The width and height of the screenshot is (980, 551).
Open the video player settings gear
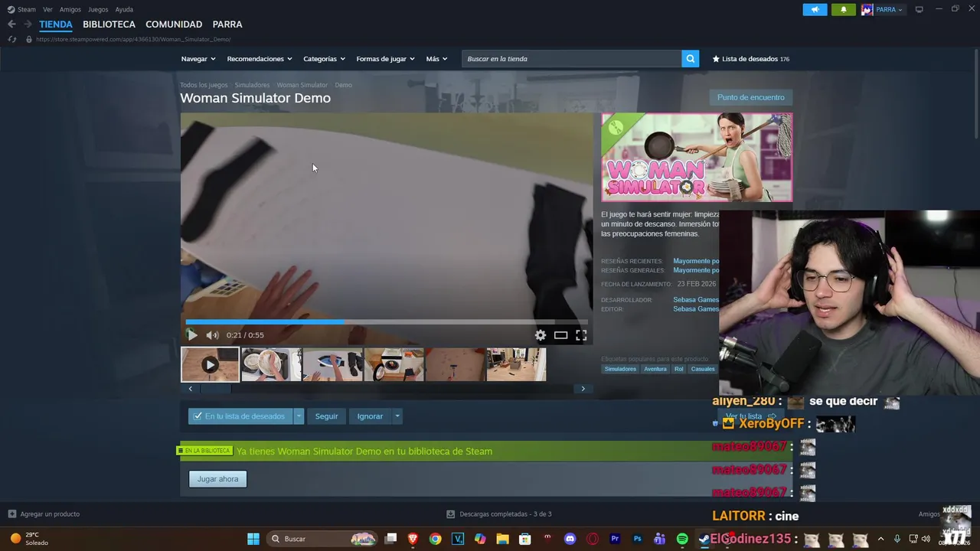[x=541, y=335]
